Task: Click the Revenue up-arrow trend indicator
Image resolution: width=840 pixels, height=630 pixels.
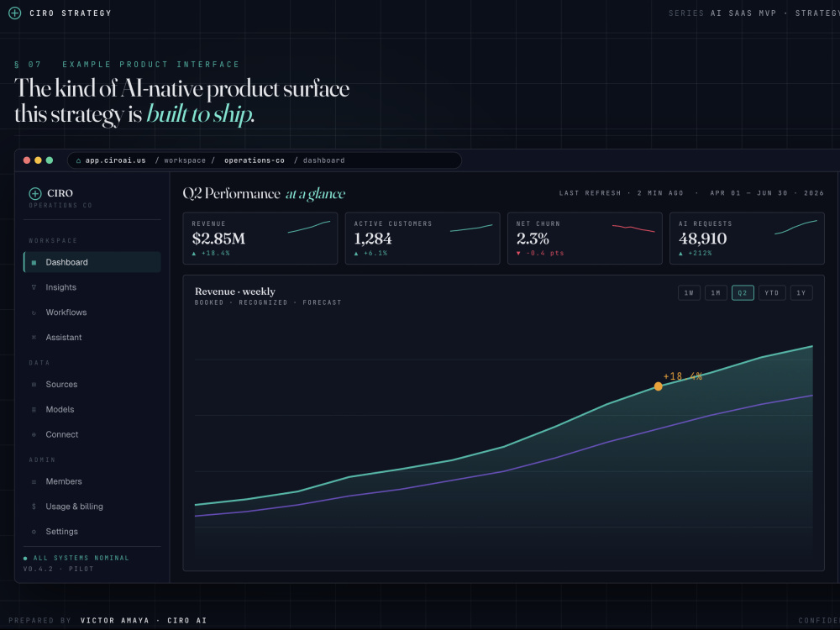Action: pos(194,254)
